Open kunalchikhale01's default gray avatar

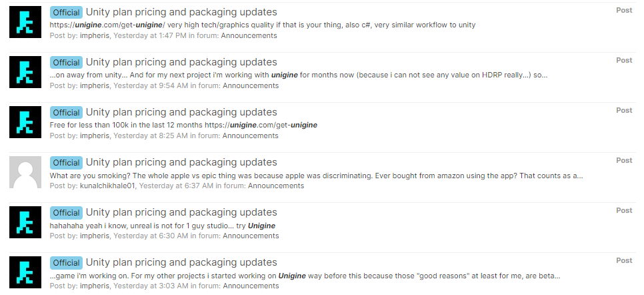coord(25,172)
